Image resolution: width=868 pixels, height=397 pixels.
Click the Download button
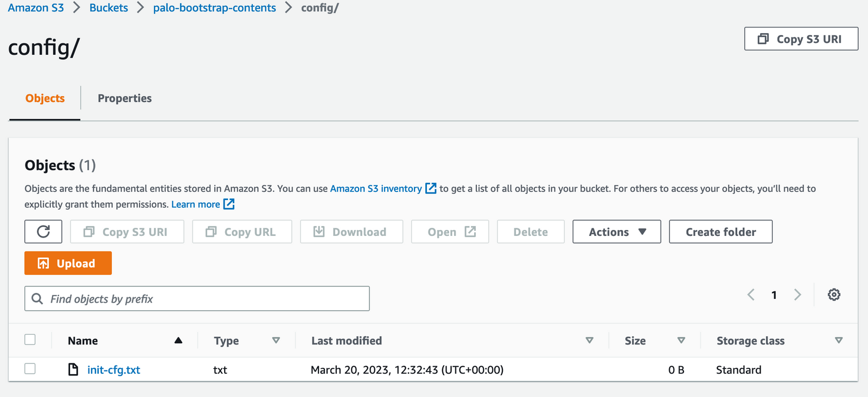point(352,232)
